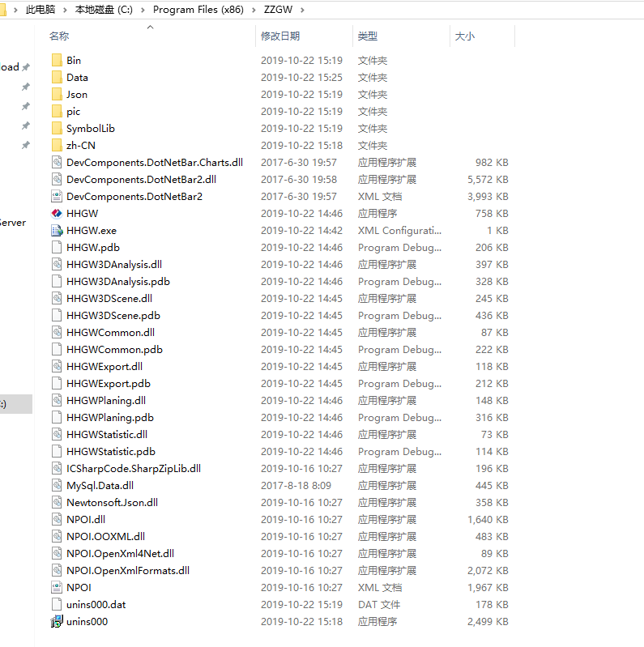Click the unins000 uninstaller application icon
This screenshot has height=647, width=644.
coord(57,621)
